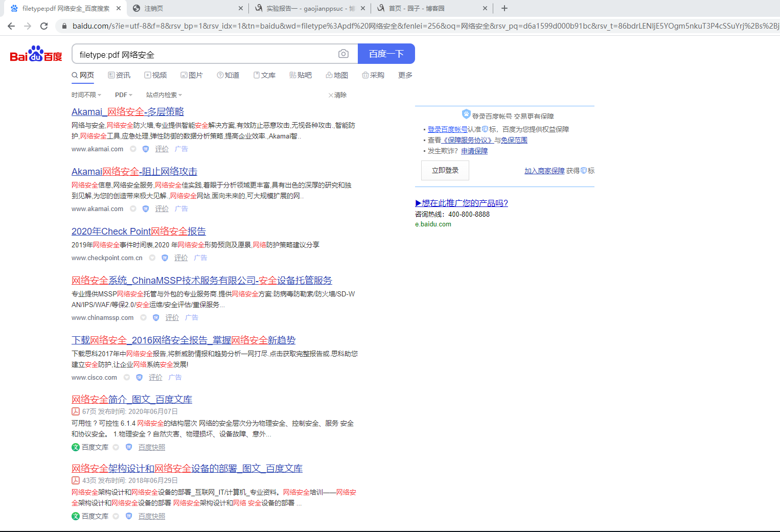Click the 评价 link beside www.cisco.com

[x=155, y=378]
